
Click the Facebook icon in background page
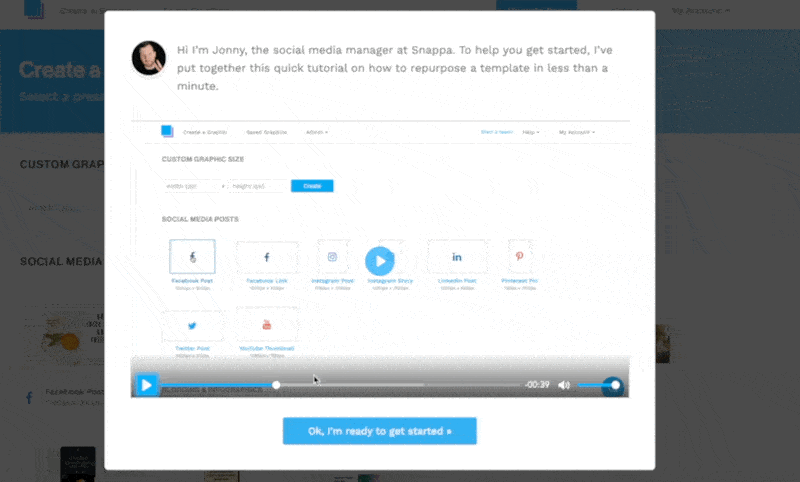point(29,398)
